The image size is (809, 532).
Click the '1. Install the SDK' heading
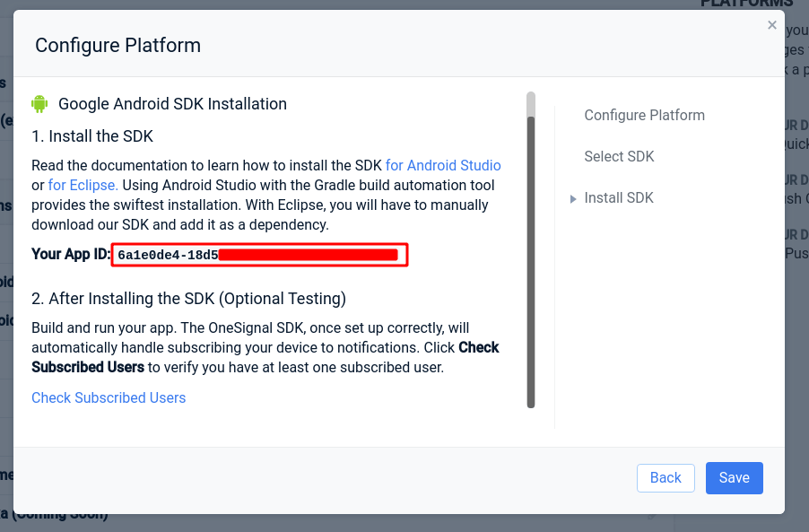click(x=92, y=136)
